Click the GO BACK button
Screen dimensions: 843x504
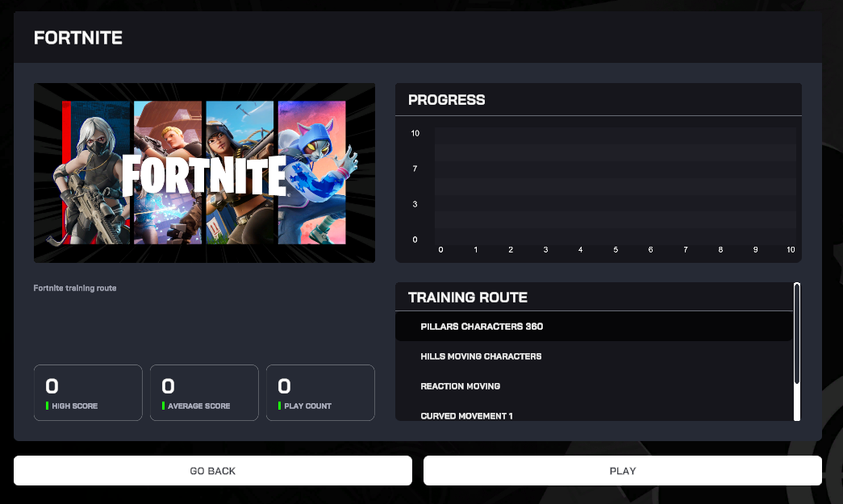pos(213,471)
